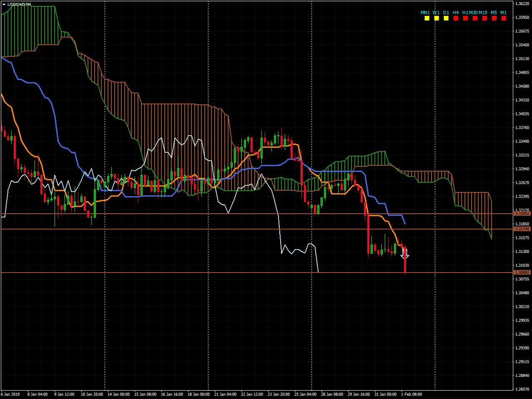Click the 23 Jan 20:00 time axis label
This screenshot has height=399, width=532.
[279, 394]
